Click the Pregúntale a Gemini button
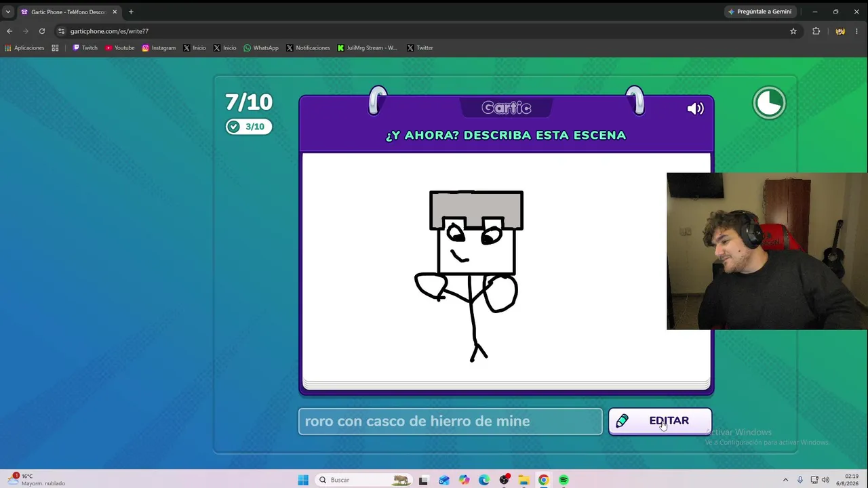868x488 pixels. [x=759, y=12]
